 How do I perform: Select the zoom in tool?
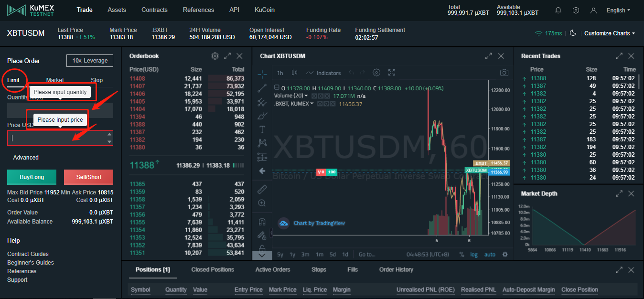pos(262,203)
